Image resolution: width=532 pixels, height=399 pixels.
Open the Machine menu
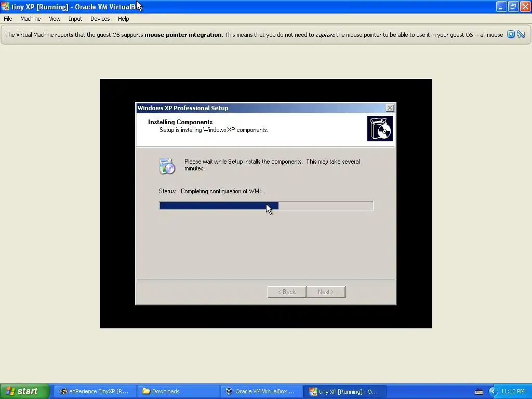[30, 19]
